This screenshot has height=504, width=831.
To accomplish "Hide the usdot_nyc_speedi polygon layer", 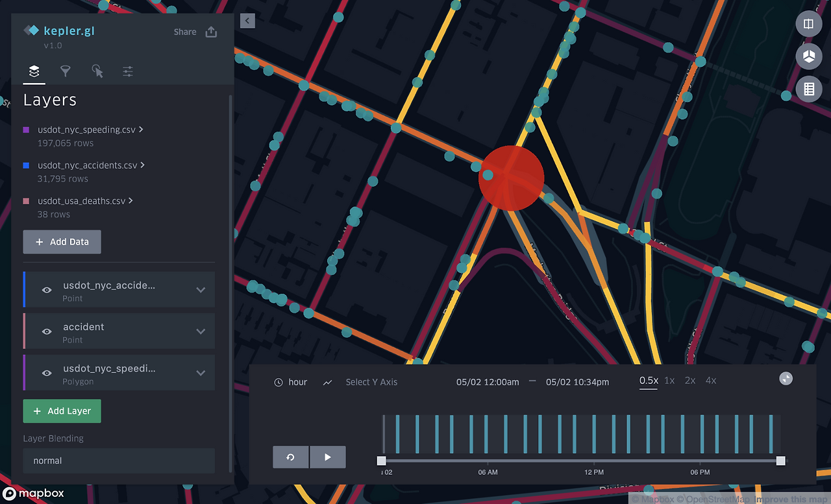I will click(x=46, y=372).
